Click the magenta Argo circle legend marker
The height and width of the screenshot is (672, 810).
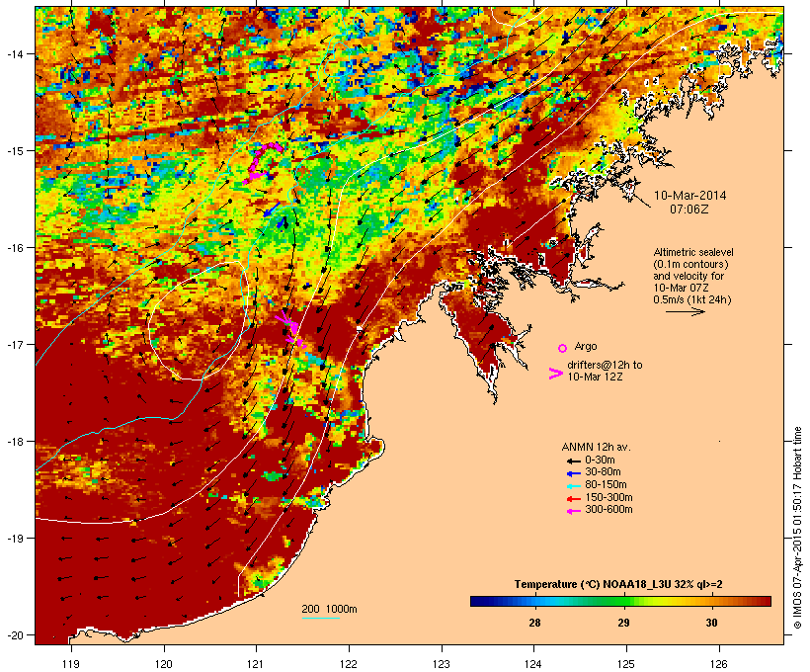[x=563, y=349]
